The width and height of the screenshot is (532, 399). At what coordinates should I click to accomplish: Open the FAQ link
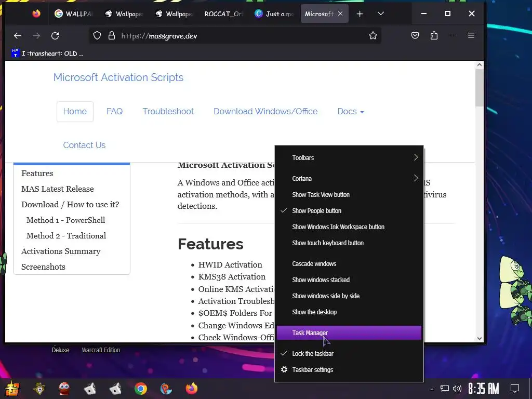click(114, 111)
